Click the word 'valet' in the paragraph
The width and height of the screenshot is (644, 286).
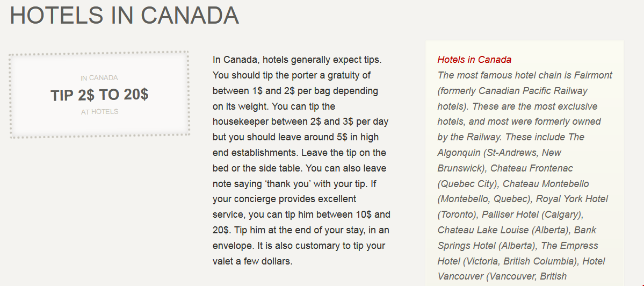pyautogui.click(x=225, y=261)
